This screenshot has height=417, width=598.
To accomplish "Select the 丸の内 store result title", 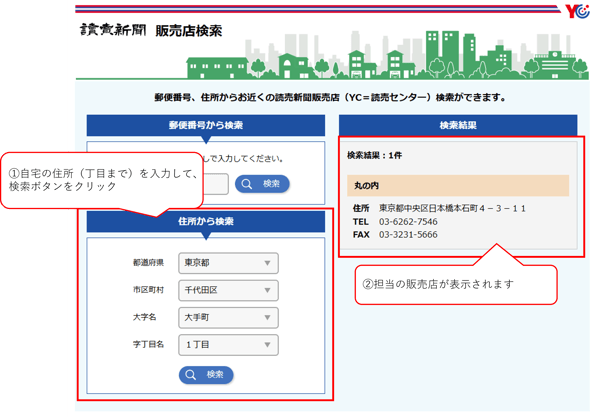I will point(458,185).
